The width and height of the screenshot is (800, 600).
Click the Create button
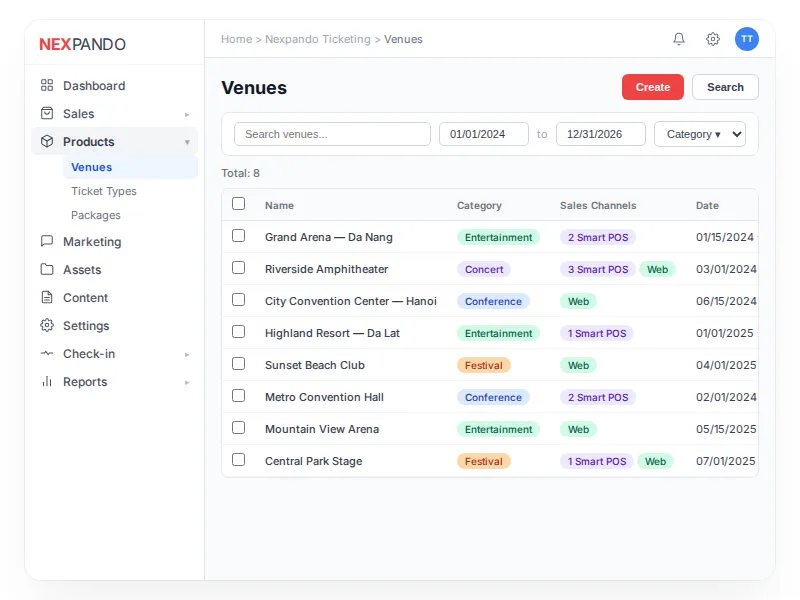pos(652,87)
